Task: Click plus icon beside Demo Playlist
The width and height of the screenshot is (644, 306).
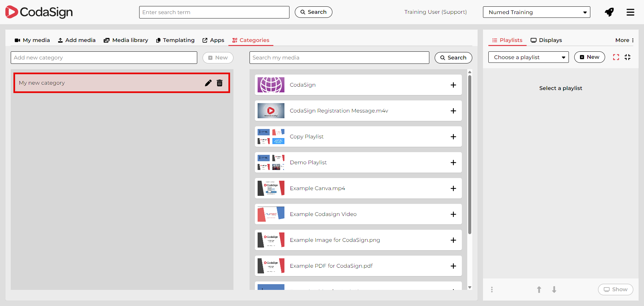Action: 453,163
